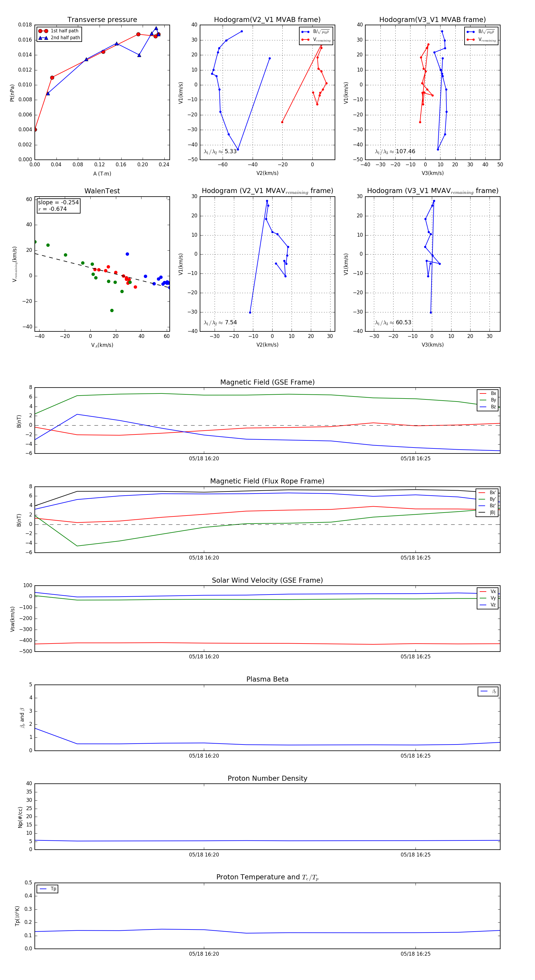
Task: Select the |B| entry in Flux Rope legend
Action: click(487, 513)
